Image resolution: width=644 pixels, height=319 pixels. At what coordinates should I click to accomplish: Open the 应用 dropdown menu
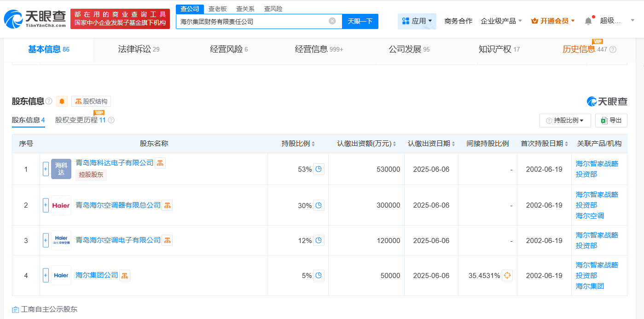tap(417, 21)
